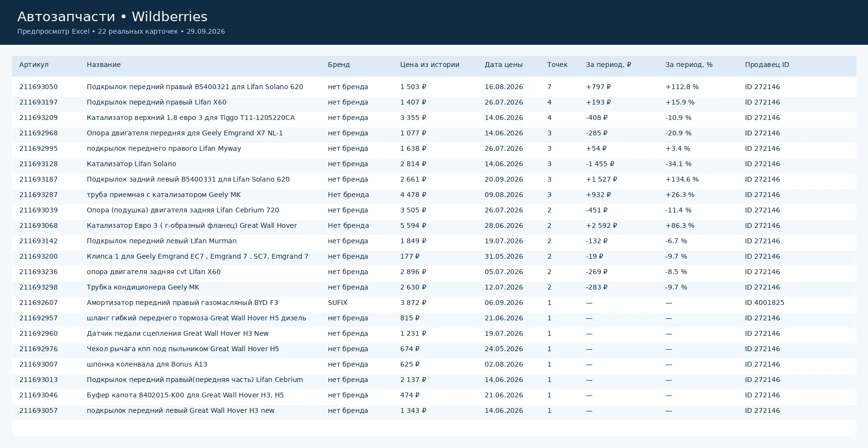Click the Название column header
Image resolution: width=868 pixels, height=448 pixels.
coord(104,65)
